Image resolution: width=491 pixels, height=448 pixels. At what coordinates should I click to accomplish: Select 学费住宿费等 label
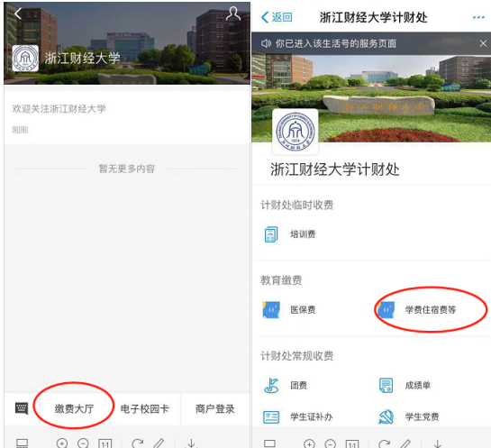point(431,309)
